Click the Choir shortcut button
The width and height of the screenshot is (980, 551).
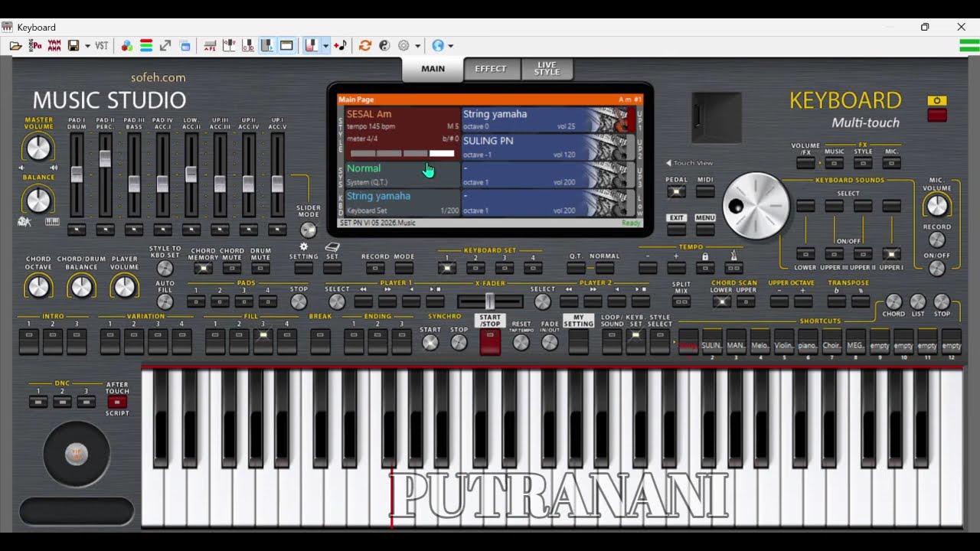832,342
